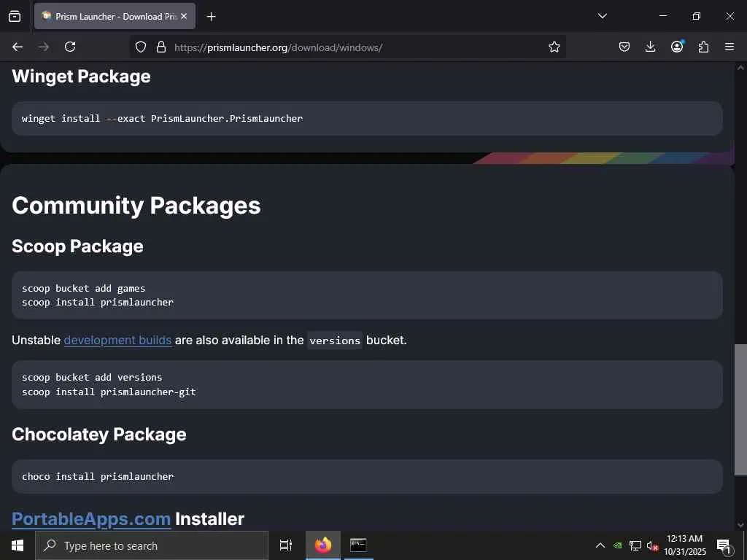The image size is (747, 560).
Task: Reload the current page
Action: [x=70, y=47]
